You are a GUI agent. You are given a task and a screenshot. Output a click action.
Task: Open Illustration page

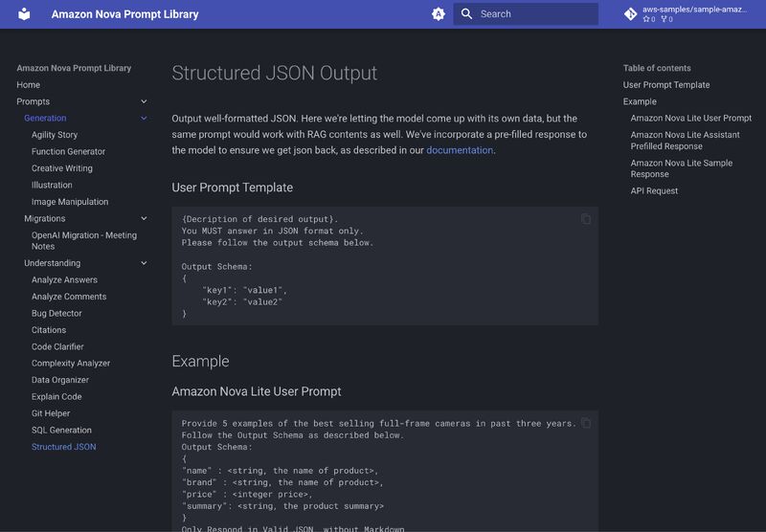52,185
